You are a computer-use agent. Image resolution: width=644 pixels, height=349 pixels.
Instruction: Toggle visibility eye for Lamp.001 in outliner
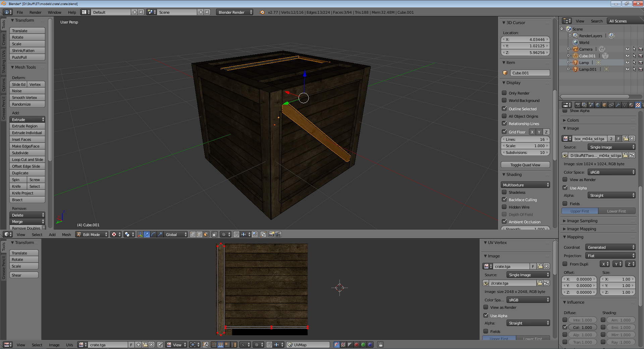(x=627, y=69)
